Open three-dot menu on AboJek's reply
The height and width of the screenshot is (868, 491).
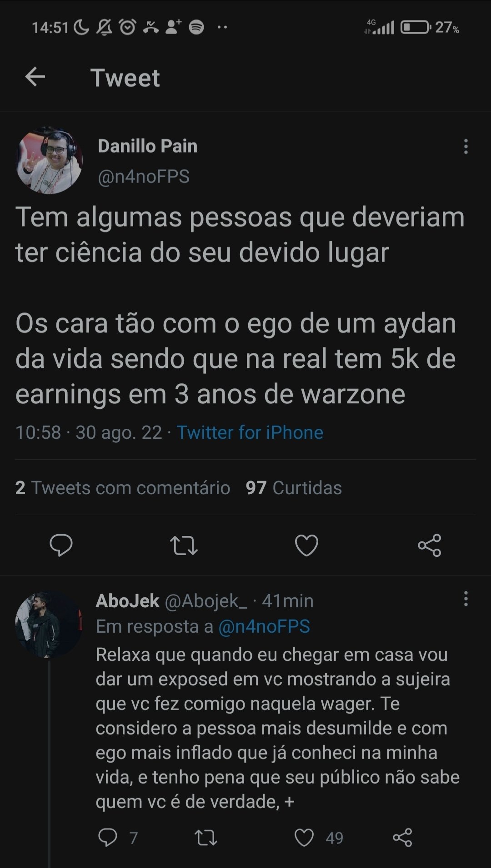pos(466,599)
